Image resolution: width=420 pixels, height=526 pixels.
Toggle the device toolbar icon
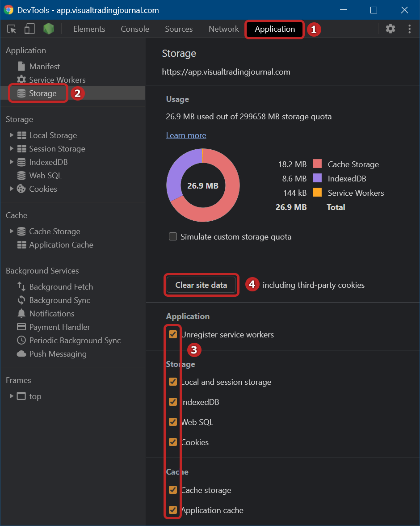tap(29, 29)
